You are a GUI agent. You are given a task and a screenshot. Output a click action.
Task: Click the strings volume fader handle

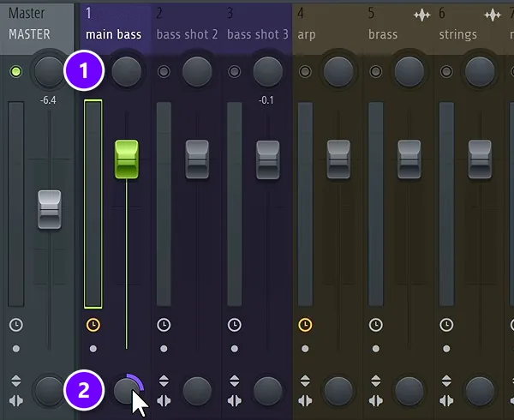click(x=480, y=159)
